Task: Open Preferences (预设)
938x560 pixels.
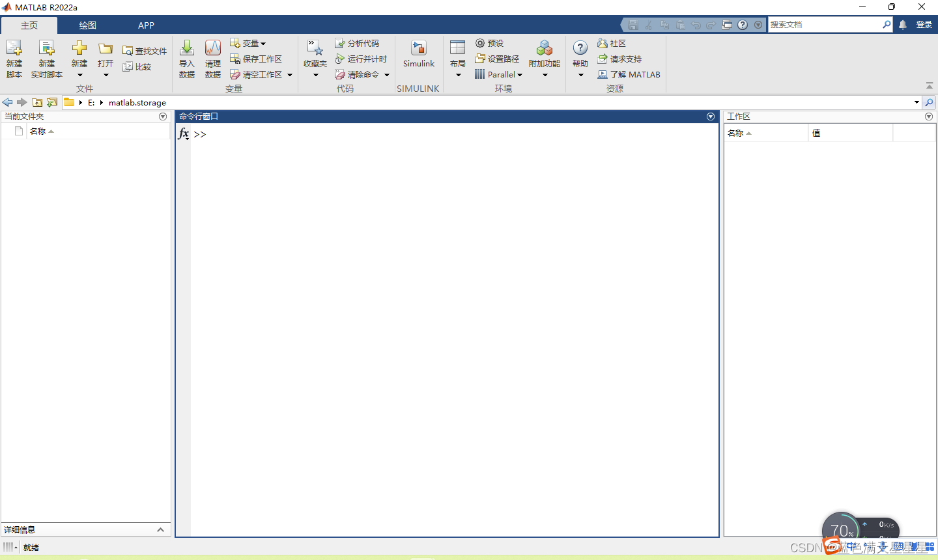Action: pos(489,43)
